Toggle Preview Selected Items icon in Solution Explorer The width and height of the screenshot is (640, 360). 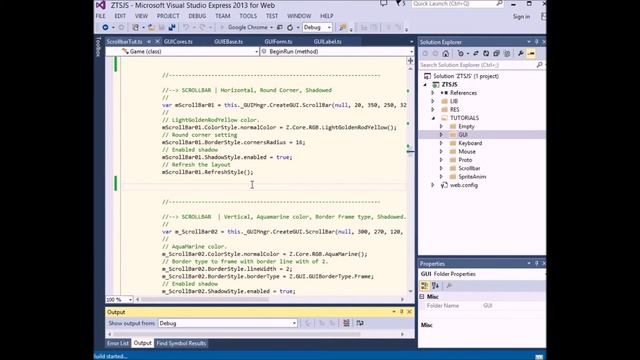coord(531,53)
